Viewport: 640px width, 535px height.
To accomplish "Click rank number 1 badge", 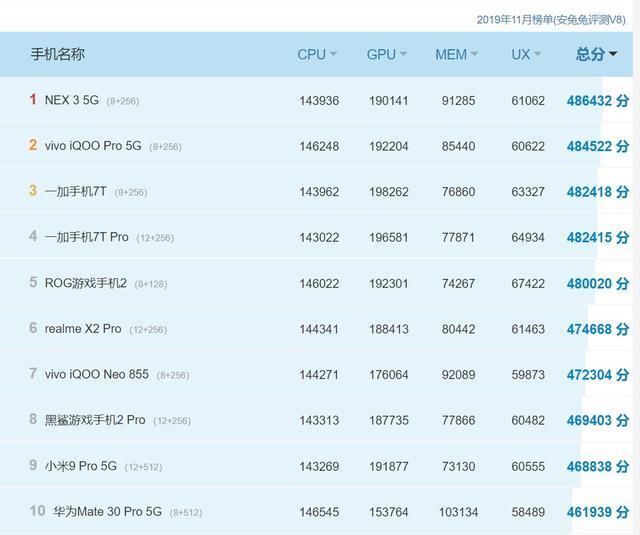I will (x=33, y=99).
